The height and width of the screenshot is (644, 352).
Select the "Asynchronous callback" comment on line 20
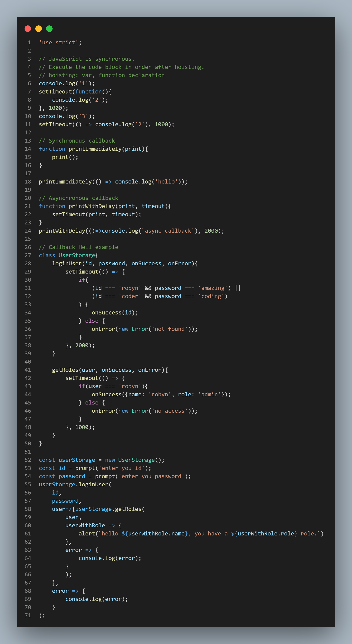pos(78,198)
